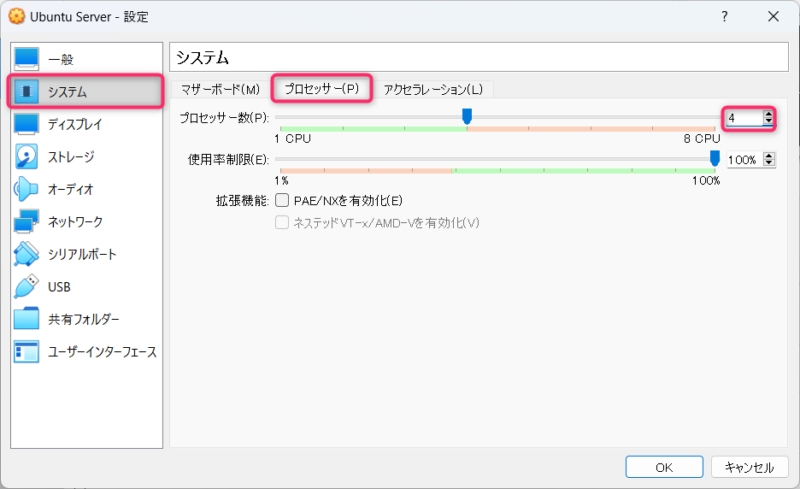This screenshot has width=800, height=489.
Task: Select ユーザーインターフェース category label
Action: (103, 352)
